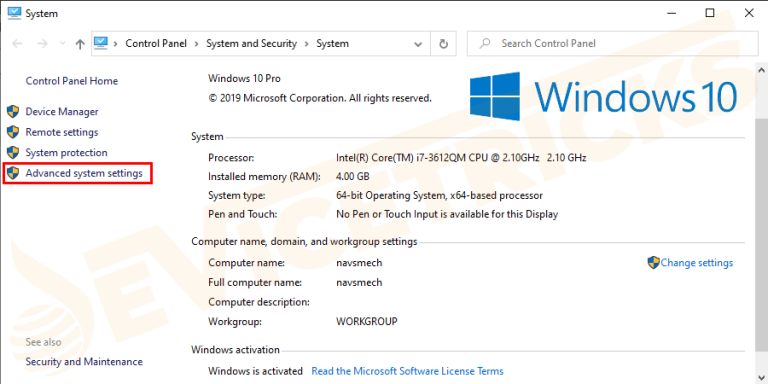Maximize the System window

[x=710, y=13]
